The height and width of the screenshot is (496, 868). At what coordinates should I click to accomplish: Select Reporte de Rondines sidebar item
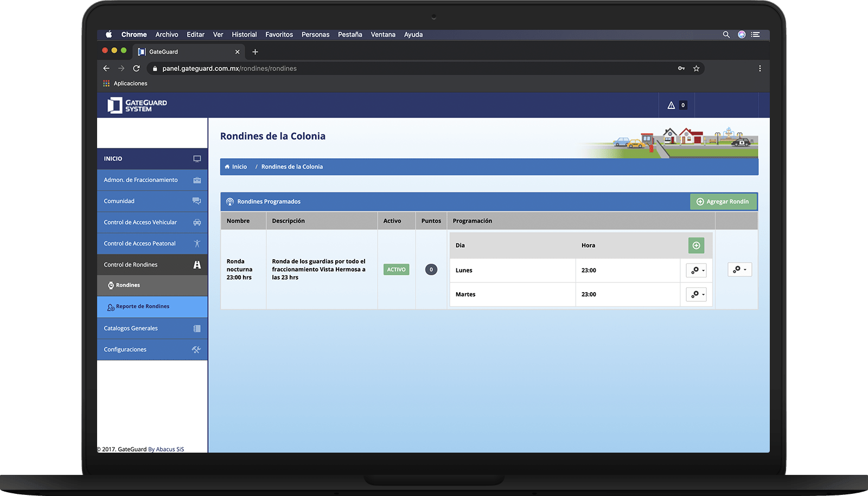(x=143, y=306)
